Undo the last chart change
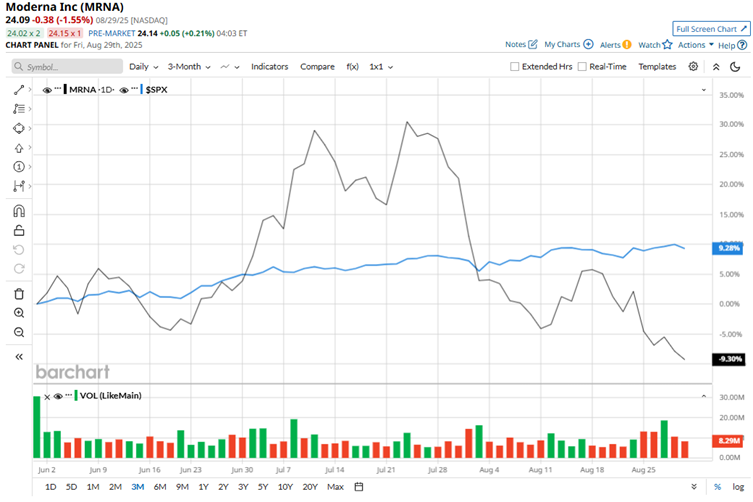753x502 pixels. point(19,250)
